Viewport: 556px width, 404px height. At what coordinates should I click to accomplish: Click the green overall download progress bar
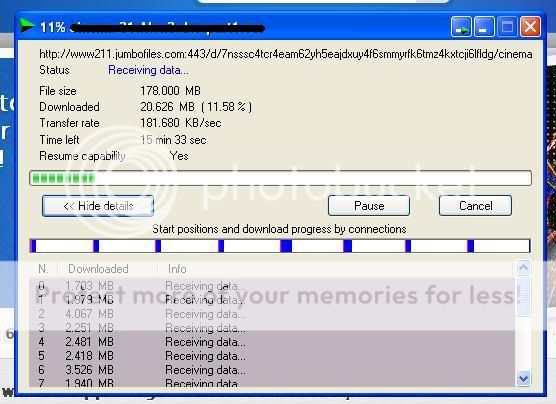(x=280, y=178)
